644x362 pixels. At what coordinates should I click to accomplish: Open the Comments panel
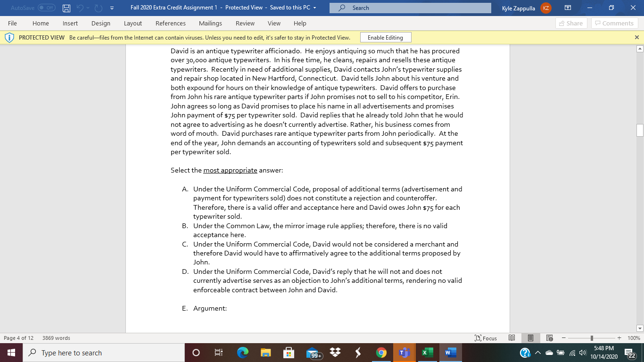click(614, 23)
